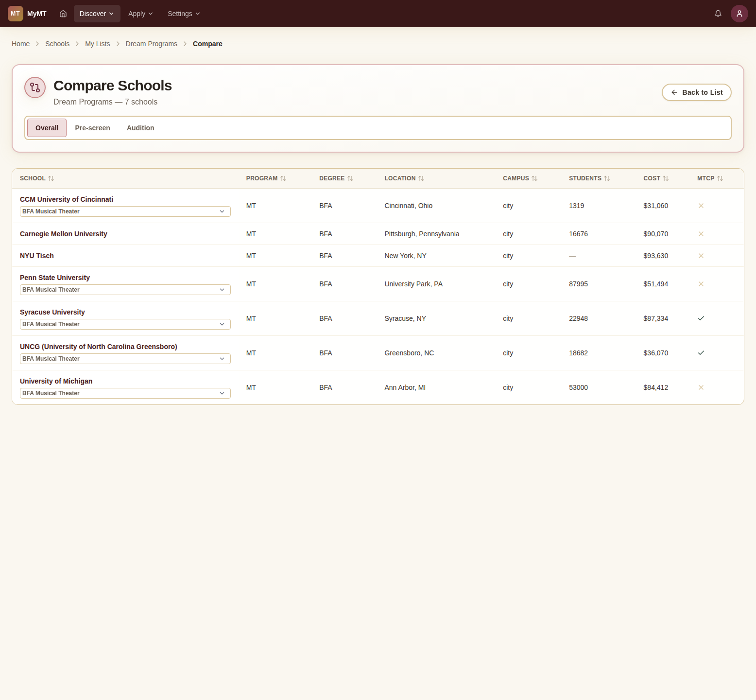Image resolution: width=756 pixels, height=700 pixels.
Task: Select the Audition tab
Action: 140,128
